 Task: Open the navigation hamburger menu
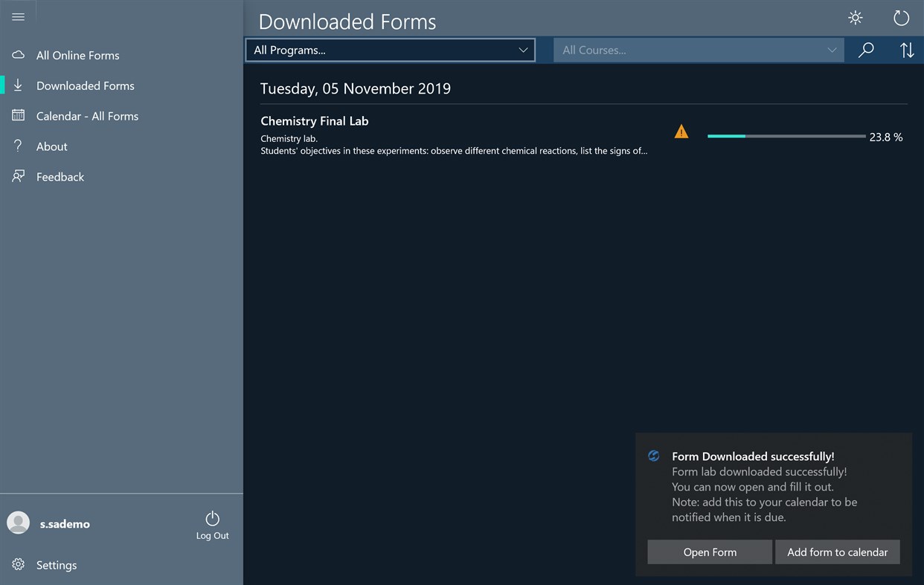19,16
